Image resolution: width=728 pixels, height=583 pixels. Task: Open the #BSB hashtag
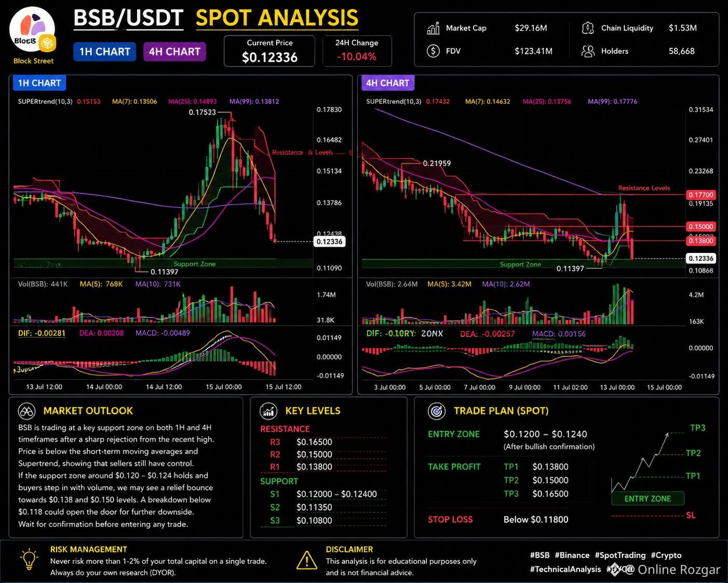pyautogui.click(x=540, y=555)
